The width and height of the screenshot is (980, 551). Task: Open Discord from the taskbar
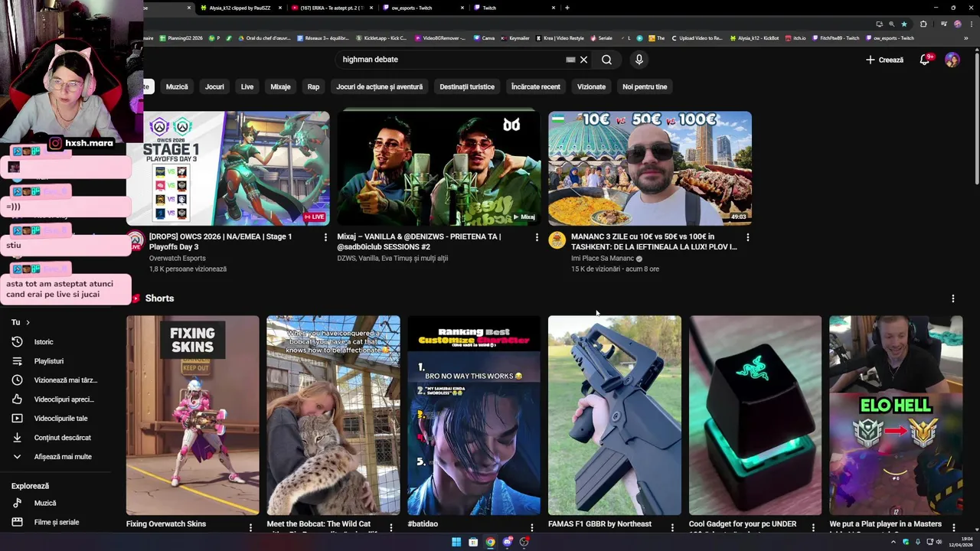click(507, 542)
